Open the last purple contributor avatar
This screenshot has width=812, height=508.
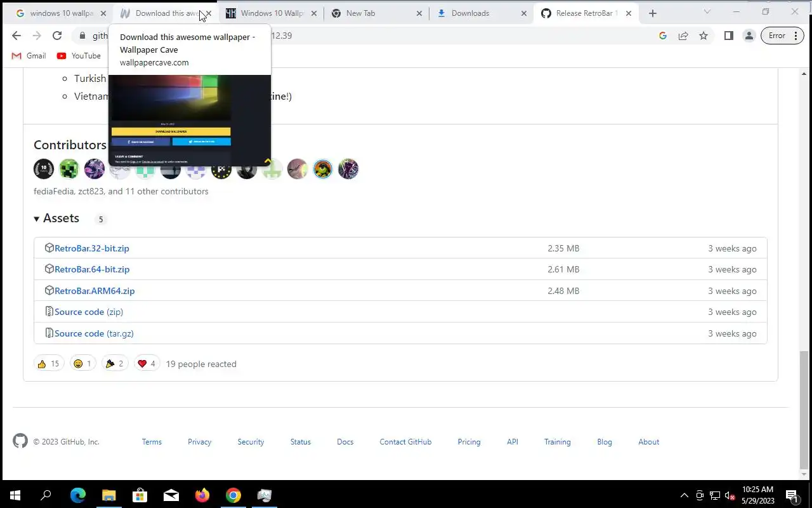coord(348,169)
